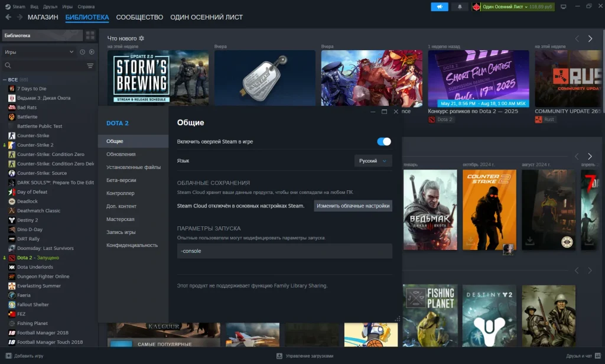Click the Counter-Strike 2 game icon in list
Image resolution: width=605 pixels, height=364 pixels.
coord(12,145)
